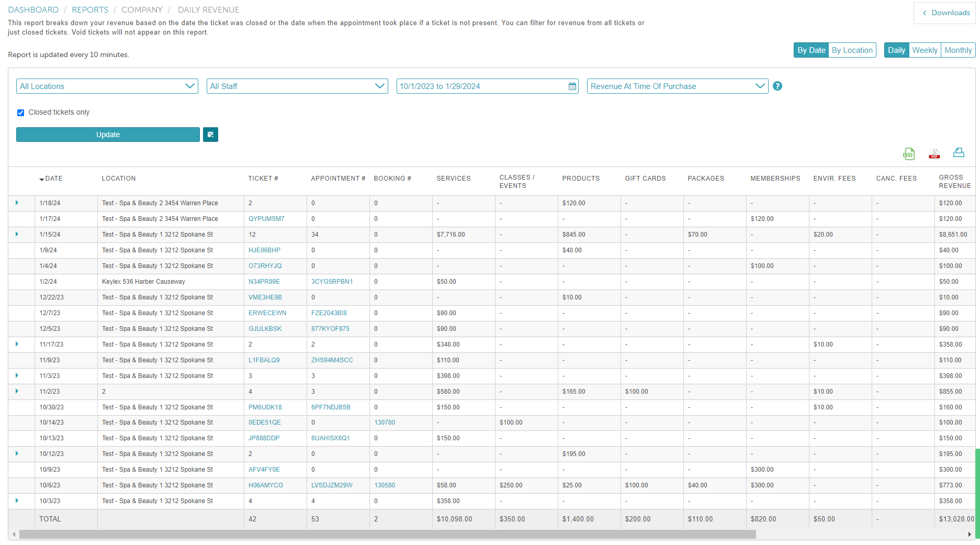Go to REPORTS breadcrumb
This screenshot has width=980, height=545.
point(90,10)
